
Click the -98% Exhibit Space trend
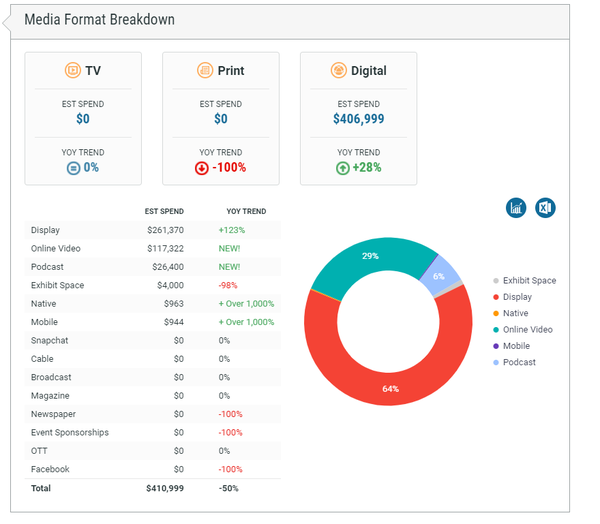point(228,285)
